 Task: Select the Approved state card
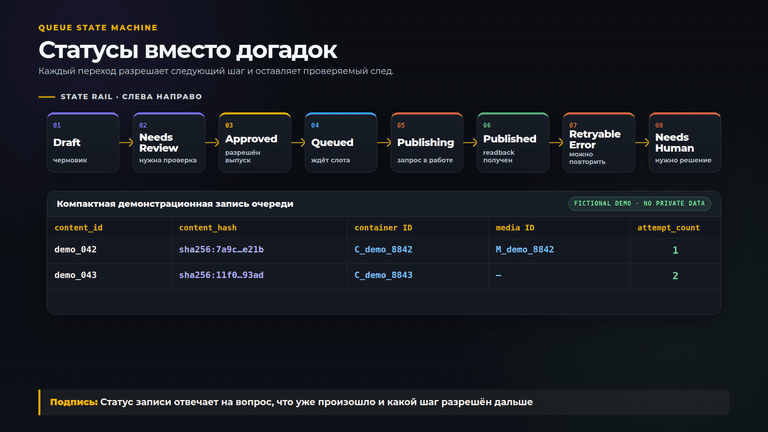point(255,143)
